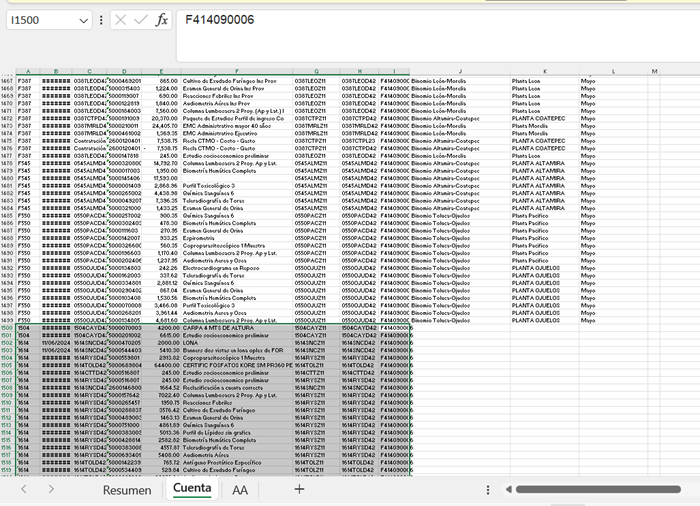The width and height of the screenshot is (700, 506).
Task: Click the previous sheet navigation arrow
Action: (22, 489)
